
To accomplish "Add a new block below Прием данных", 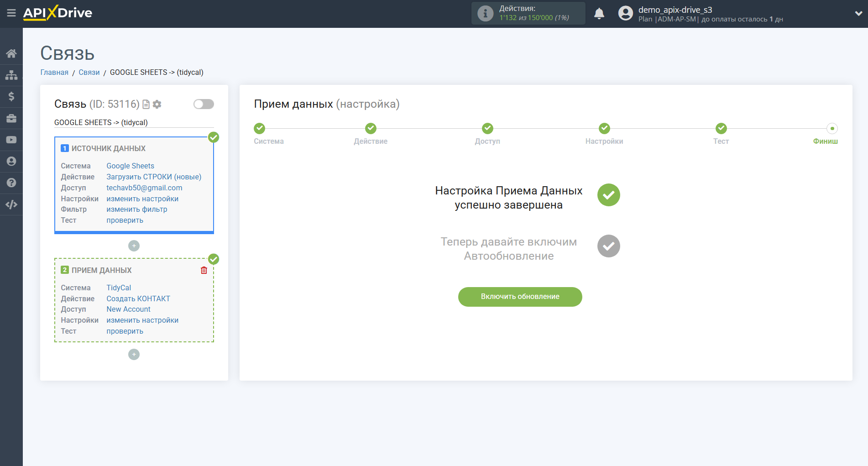I will point(134,354).
